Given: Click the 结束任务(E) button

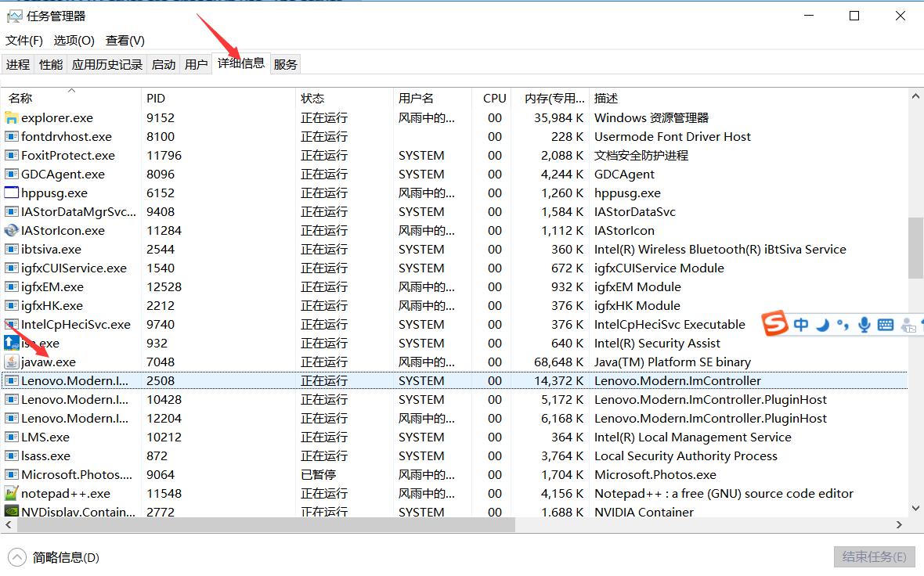Looking at the screenshot, I should coord(874,556).
